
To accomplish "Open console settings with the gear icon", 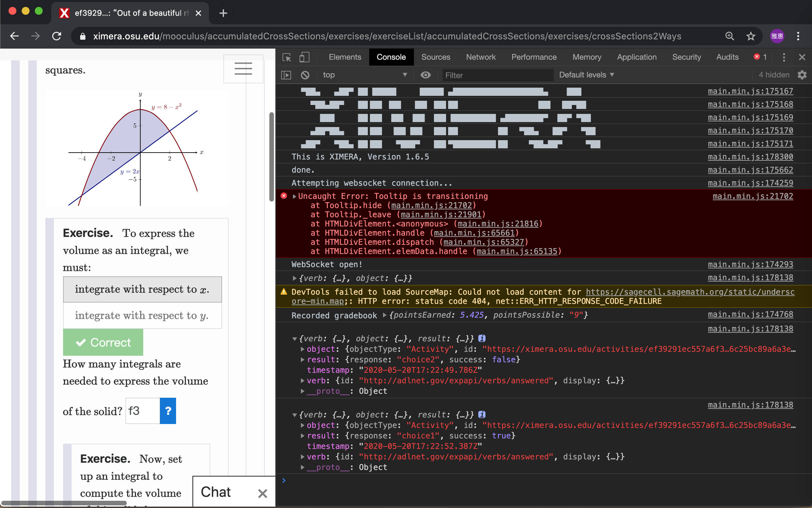I will (x=802, y=75).
